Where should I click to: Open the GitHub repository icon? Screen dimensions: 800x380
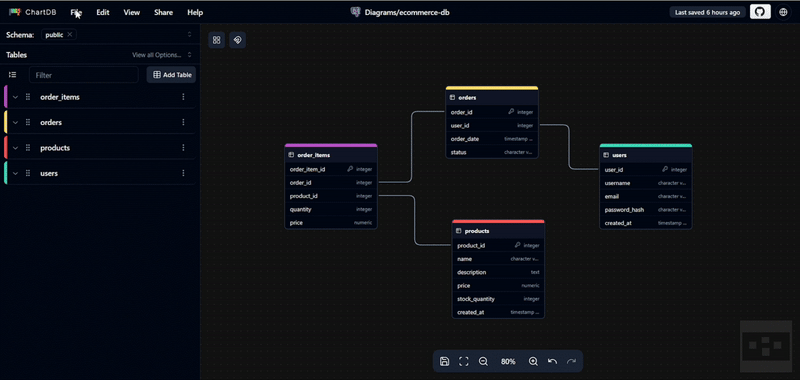760,12
